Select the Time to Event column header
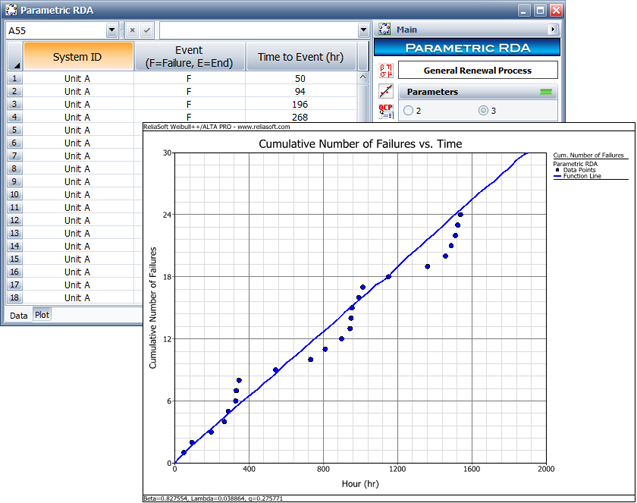 (300, 57)
